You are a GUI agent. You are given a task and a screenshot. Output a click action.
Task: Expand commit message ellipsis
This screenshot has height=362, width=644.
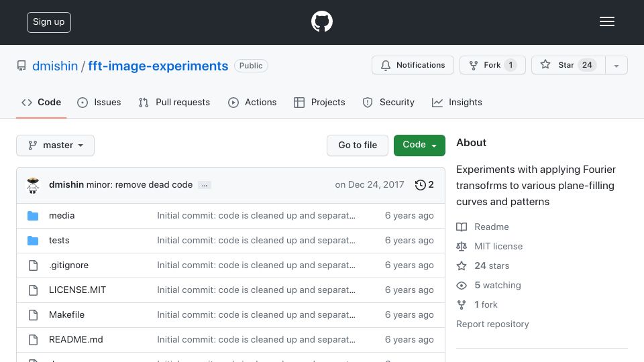pos(205,185)
